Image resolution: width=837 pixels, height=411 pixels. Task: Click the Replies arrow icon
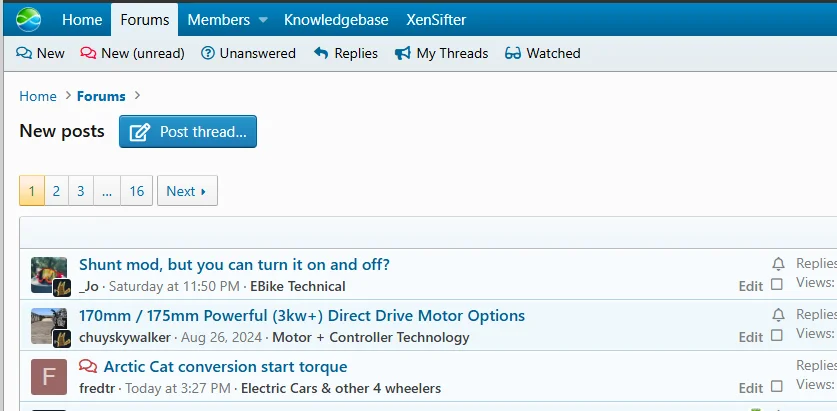coord(321,53)
